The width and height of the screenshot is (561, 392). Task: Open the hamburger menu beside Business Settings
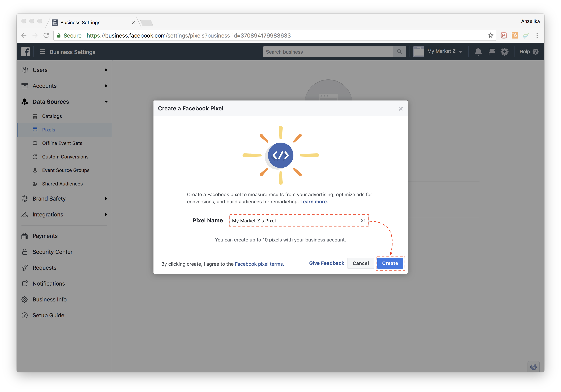click(43, 52)
